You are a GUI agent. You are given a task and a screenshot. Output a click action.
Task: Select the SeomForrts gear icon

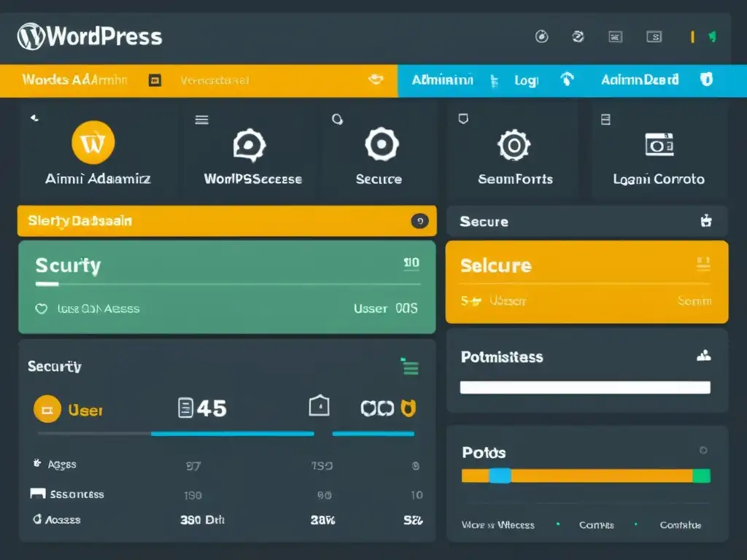514,145
